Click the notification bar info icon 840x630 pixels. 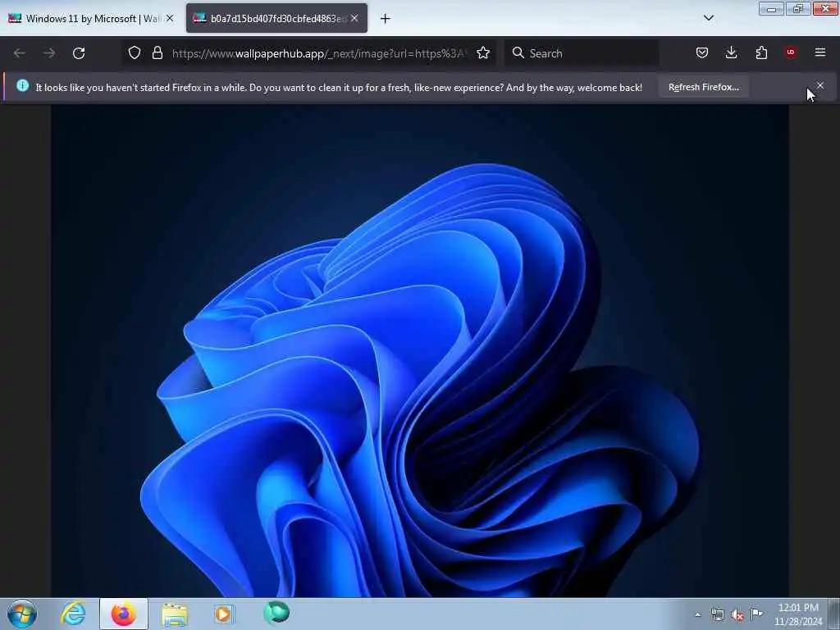(22, 85)
